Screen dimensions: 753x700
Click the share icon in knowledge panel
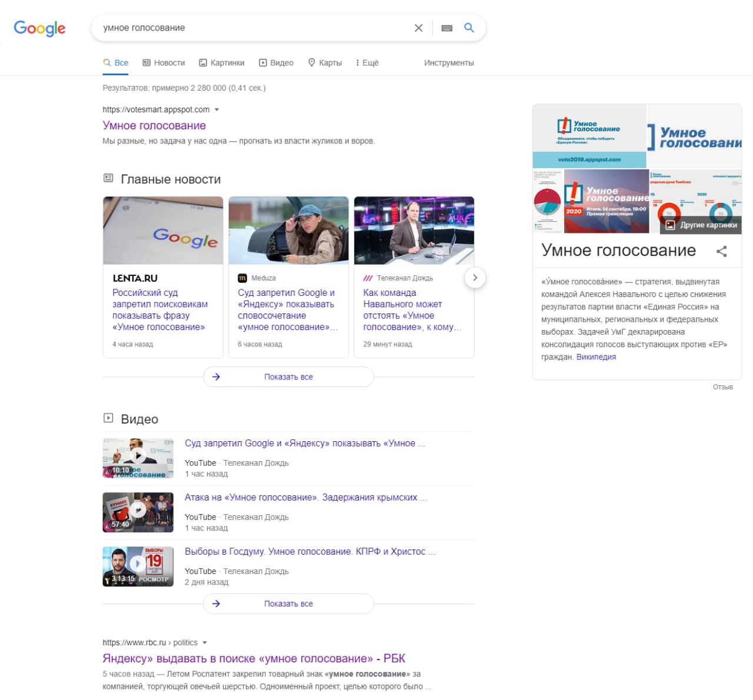(x=722, y=251)
